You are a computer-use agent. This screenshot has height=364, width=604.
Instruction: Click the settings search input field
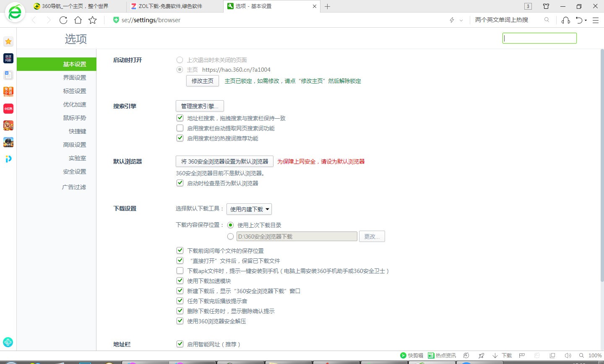539,38
